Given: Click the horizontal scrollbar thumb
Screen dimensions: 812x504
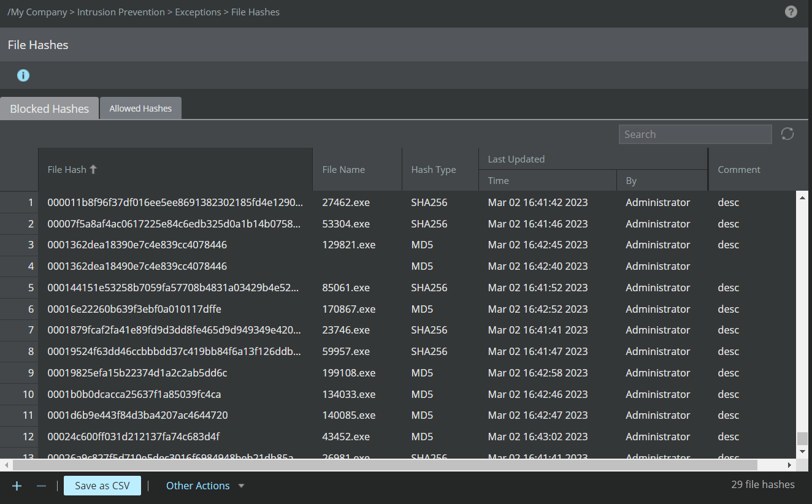Looking at the screenshot, I should [x=385, y=465].
